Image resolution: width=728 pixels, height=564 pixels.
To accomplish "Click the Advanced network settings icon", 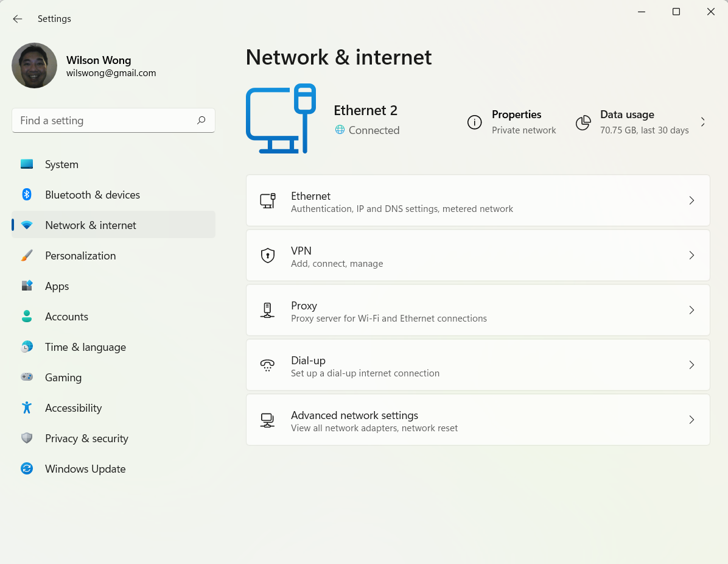I will click(267, 420).
